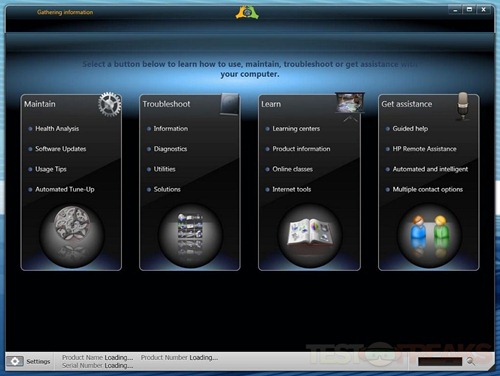Click the Get assistance card heading
This screenshot has width=500, height=376.
pyautogui.click(x=407, y=104)
